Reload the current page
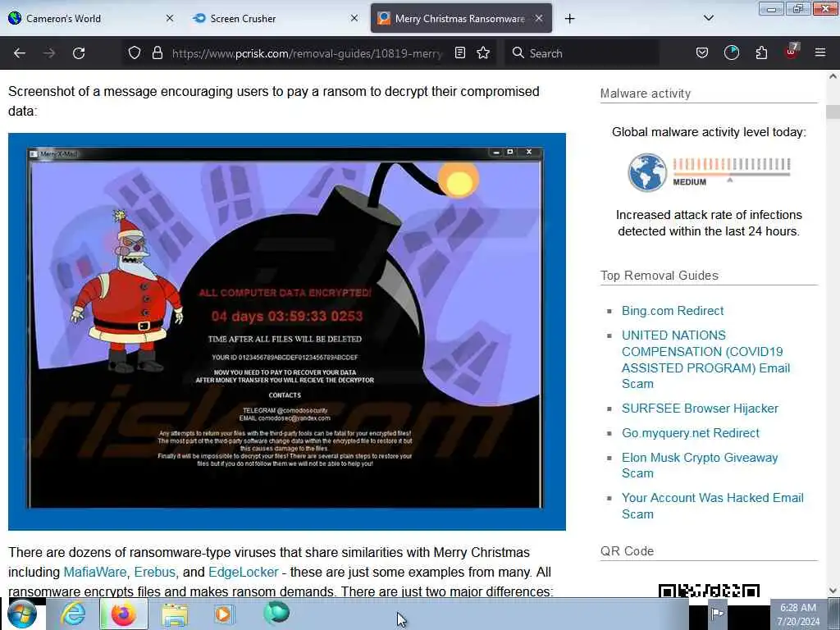Screen dimensions: 840x630 [79, 53]
